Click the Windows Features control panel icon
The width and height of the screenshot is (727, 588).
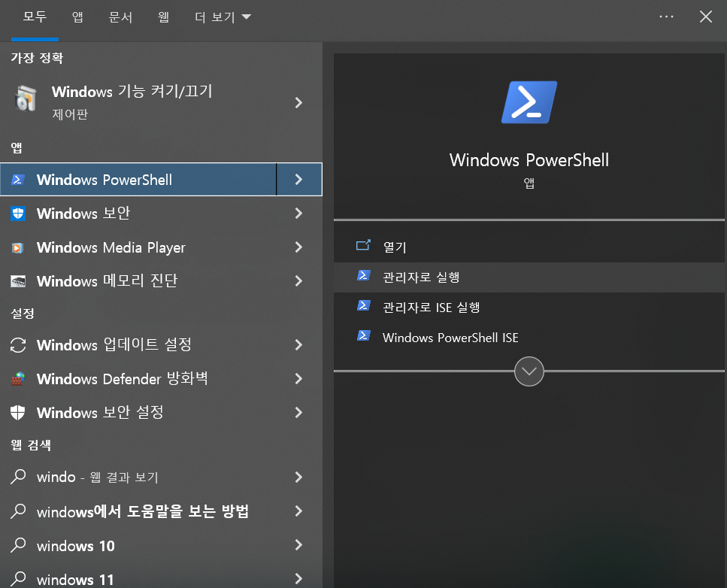point(26,99)
